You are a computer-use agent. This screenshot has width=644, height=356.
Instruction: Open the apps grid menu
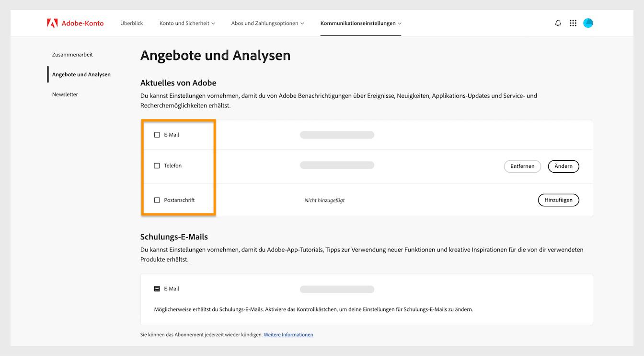pos(573,23)
